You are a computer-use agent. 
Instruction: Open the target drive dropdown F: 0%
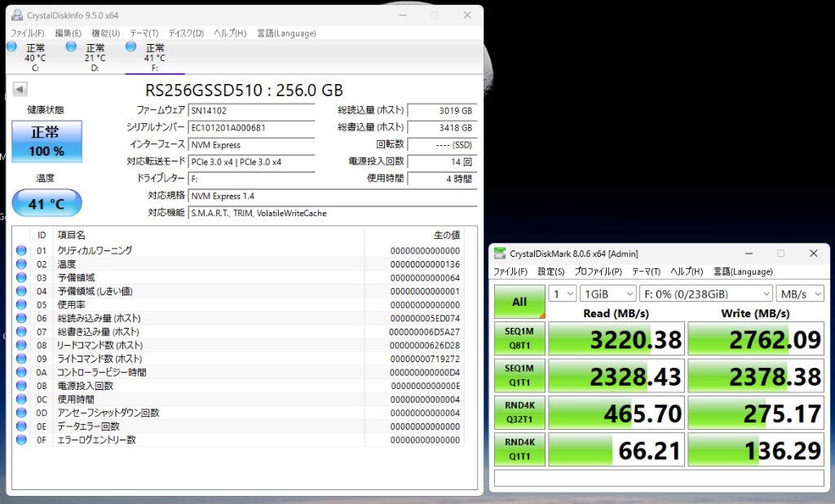(x=705, y=294)
